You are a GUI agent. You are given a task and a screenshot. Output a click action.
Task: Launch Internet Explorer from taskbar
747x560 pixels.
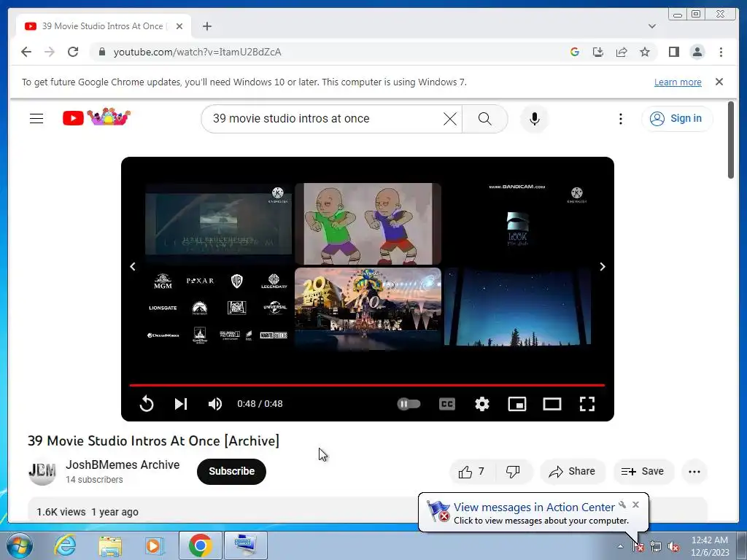(x=65, y=545)
